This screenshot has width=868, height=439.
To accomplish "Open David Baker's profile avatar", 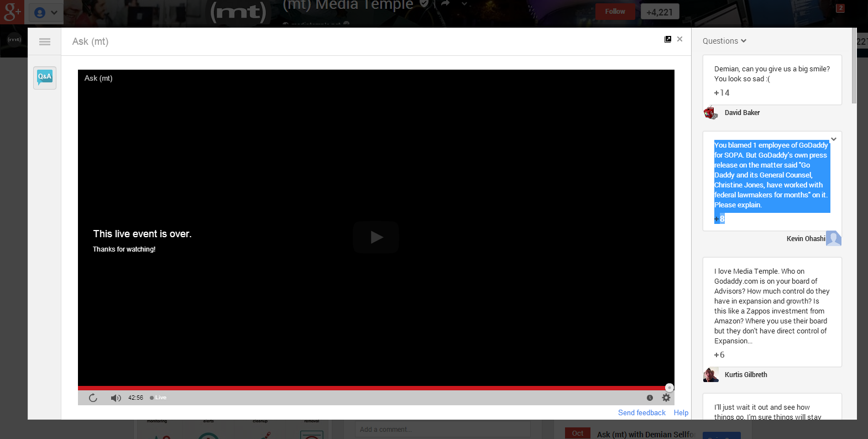I will pos(711,113).
